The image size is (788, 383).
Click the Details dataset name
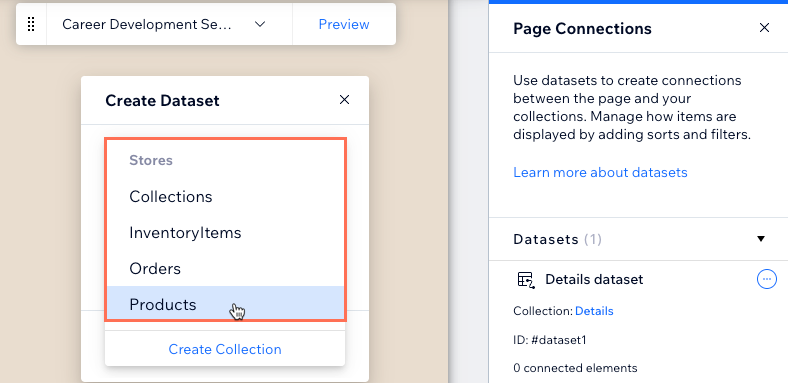[x=594, y=279]
